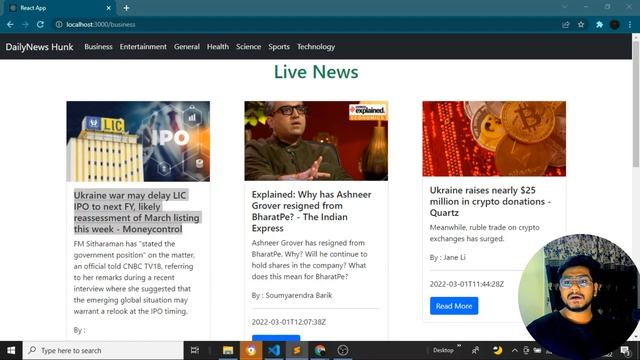Click the share page icon
The image size is (640, 360).
coord(566,24)
